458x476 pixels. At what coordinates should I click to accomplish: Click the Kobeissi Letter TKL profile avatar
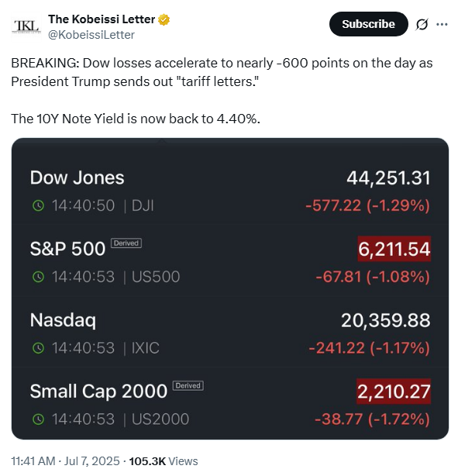26,27
